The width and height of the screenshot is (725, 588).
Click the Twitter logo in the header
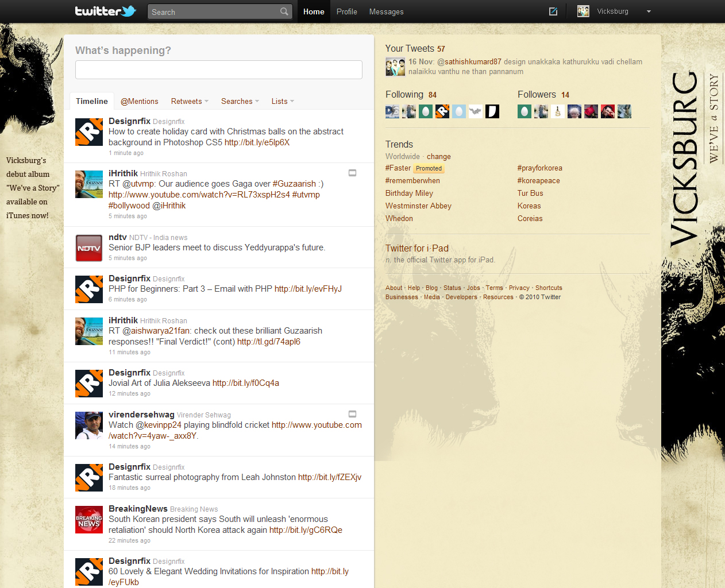[105, 11]
